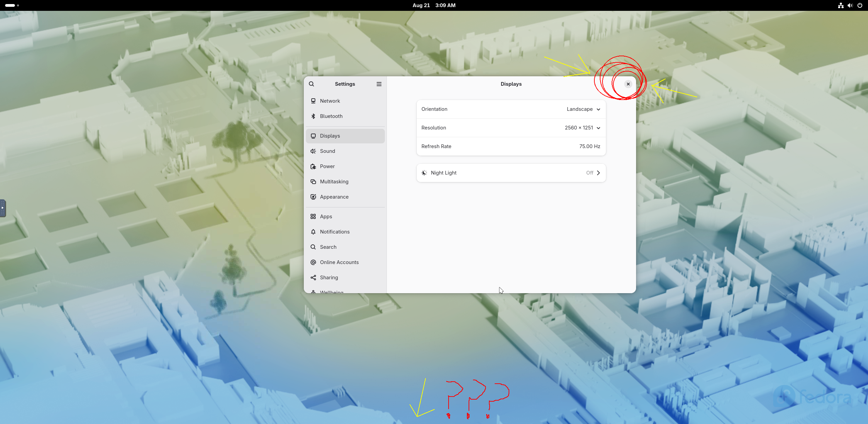Viewport: 868px width, 424px height.
Task: Go to Online Accounts settings
Action: [x=345, y=262]
